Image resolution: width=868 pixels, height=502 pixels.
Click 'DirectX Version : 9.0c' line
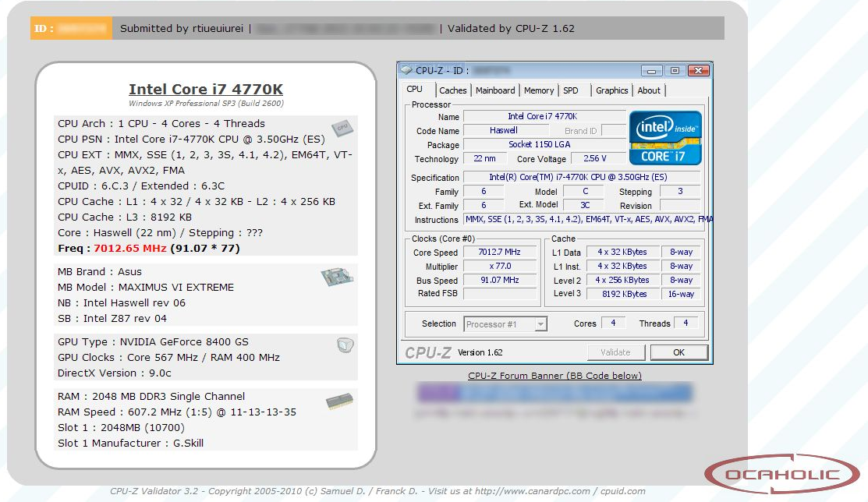[115, 373]
